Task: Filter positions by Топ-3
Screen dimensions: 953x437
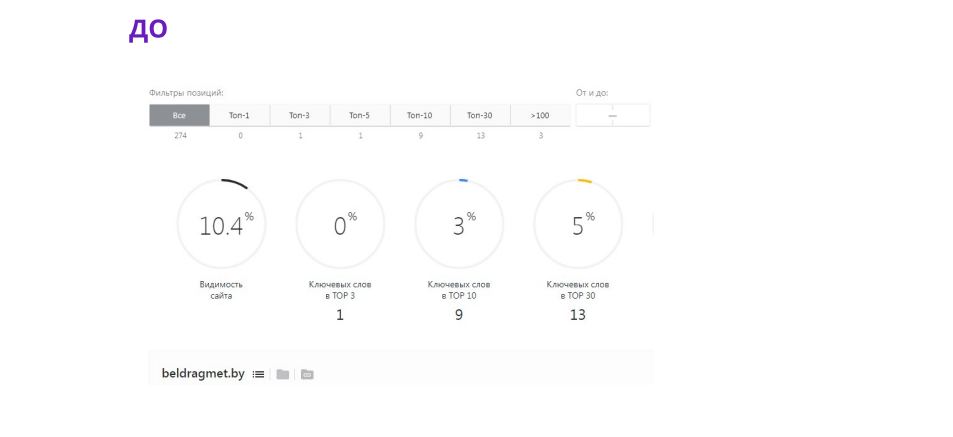Action: tap(300, 115)
